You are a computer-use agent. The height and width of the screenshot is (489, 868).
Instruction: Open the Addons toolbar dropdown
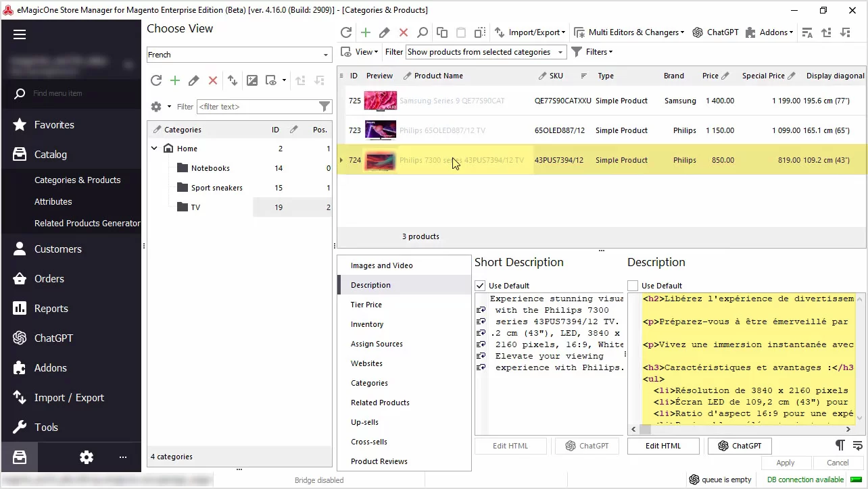(769, 32)
